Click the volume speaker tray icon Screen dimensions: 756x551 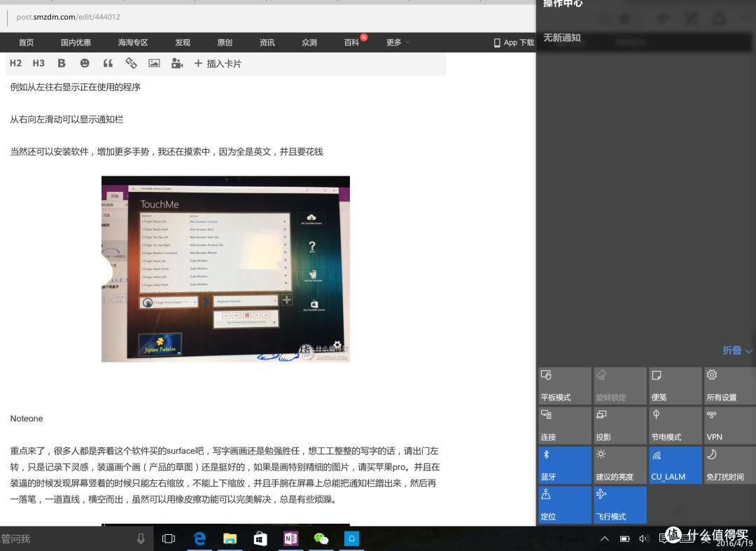644,539
